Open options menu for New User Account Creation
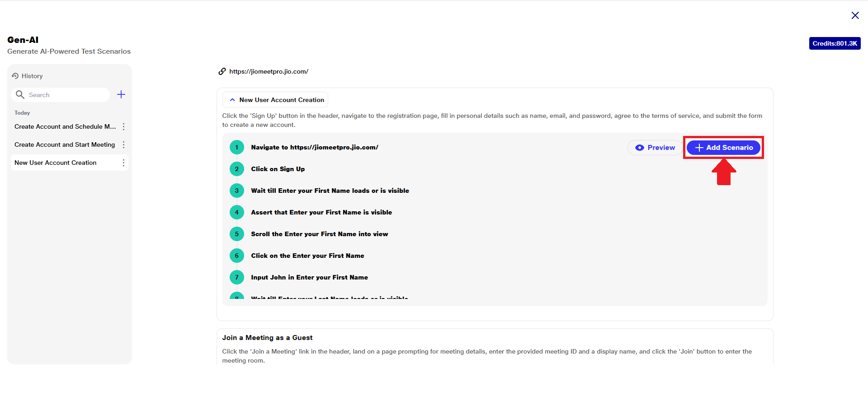The image size is (868, 396). coord(123,163)
